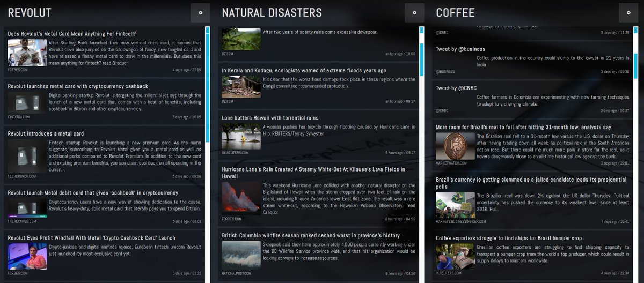This screenshot has height=283, width=644.
Task: Click thumbnail of man holding cash in Forbes article
Action: coord(27,53)
